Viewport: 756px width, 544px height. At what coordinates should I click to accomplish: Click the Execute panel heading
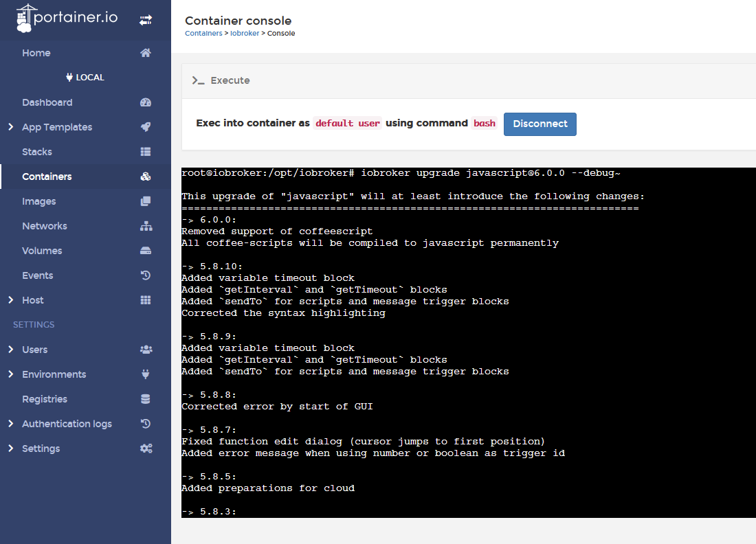[230, 80]
